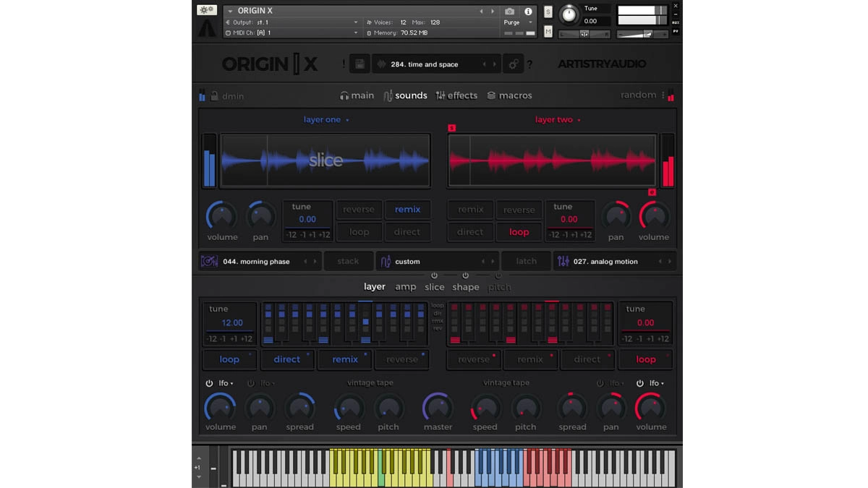This screenshot has width=868, height=488.
Task: Adjust the master knob
Action: (x=438, y=407)
